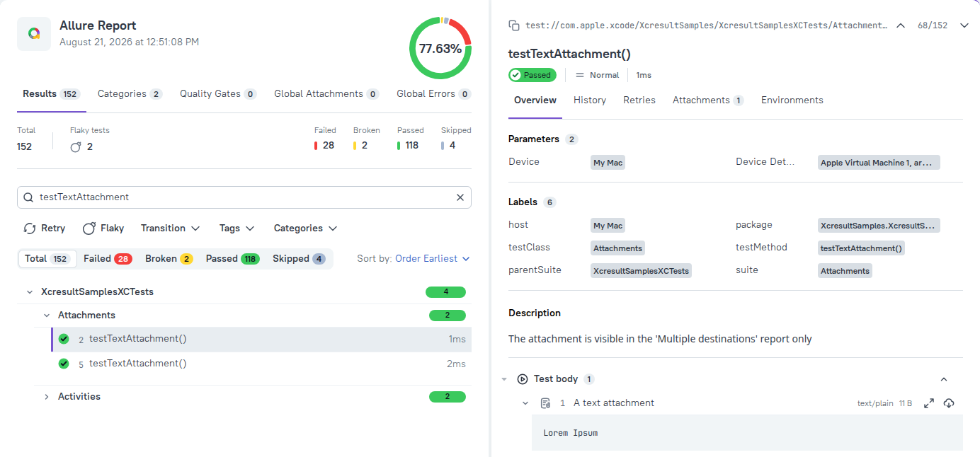Click the 77.63% success donut chart

(x=440, y=49)
